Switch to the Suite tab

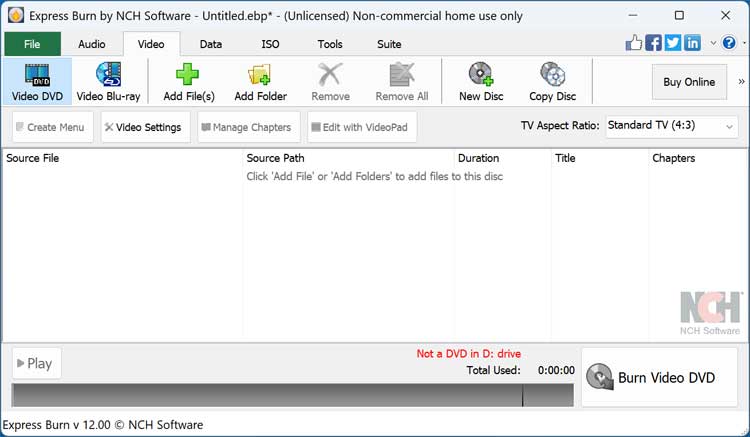389,44
